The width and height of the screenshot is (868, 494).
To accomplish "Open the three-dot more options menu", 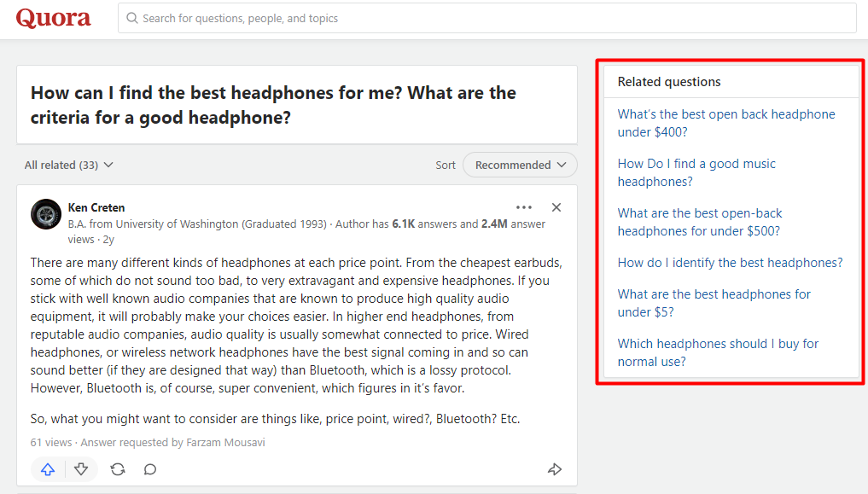I will click(524, 207).
